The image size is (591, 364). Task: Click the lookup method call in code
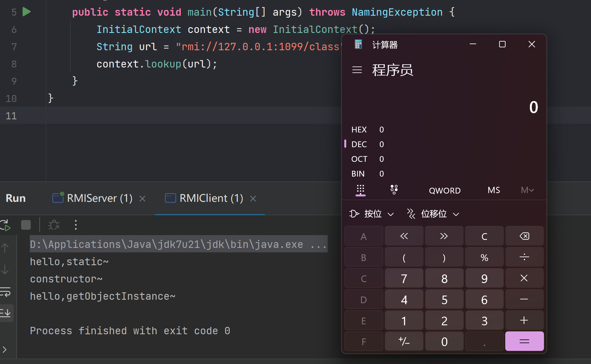[163, 64]
